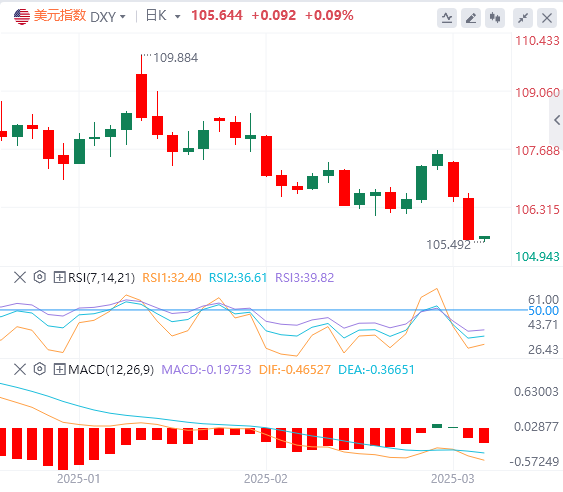Click the MACD(12,26,9) indicator label
The height and width of the screenshot is (492, 563).
coord(111,370)
